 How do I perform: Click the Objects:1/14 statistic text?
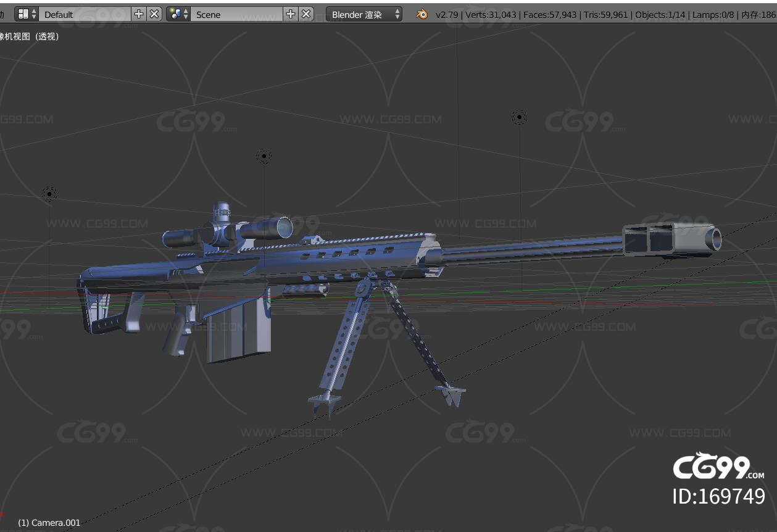click(660, 15)
